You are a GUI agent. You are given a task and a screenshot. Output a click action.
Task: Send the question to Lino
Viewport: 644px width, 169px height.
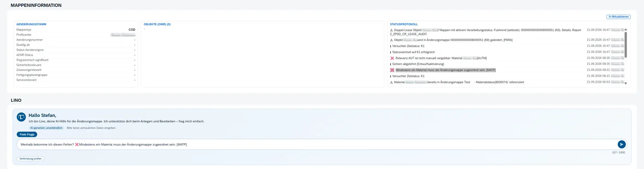click(x=621, y=144)
